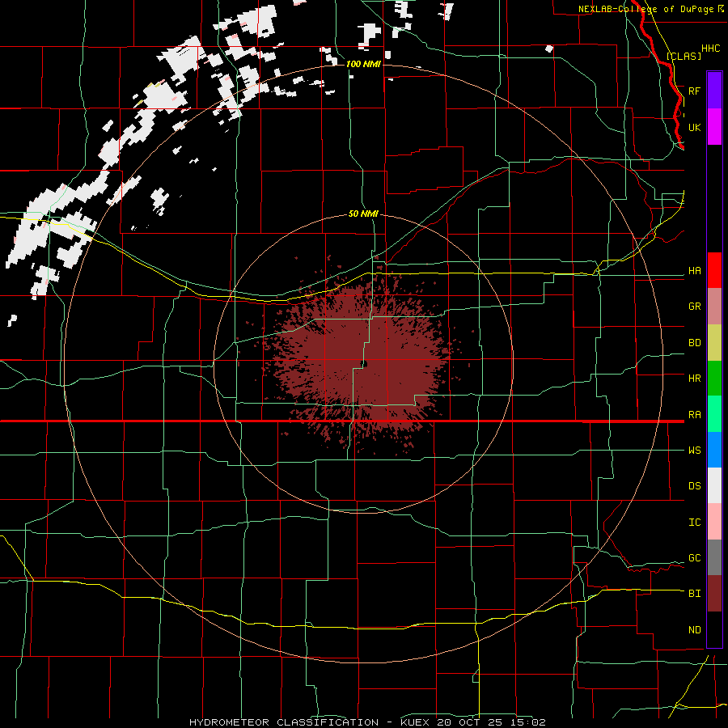Click the HHC product label

(x=710, y=49)
